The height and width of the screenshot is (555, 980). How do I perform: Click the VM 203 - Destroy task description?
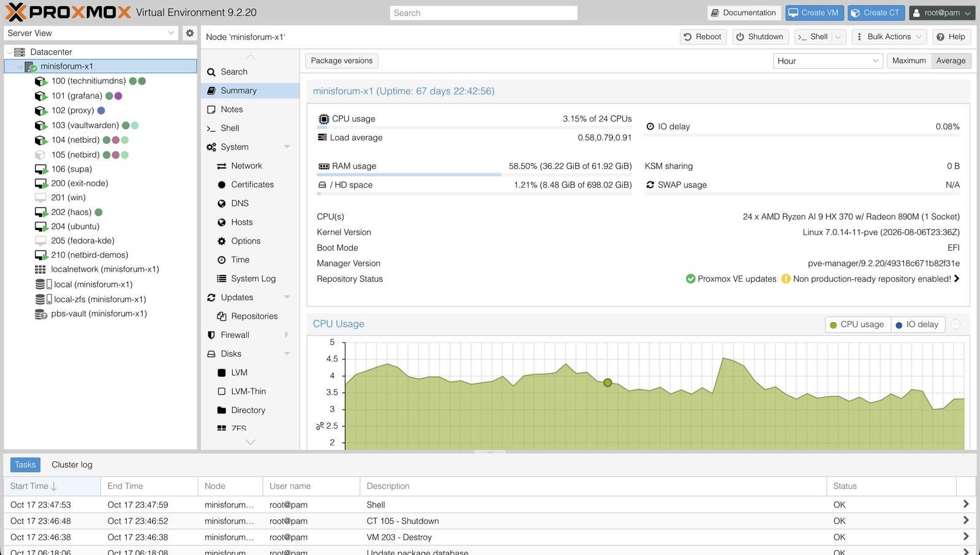coord(399,538)
